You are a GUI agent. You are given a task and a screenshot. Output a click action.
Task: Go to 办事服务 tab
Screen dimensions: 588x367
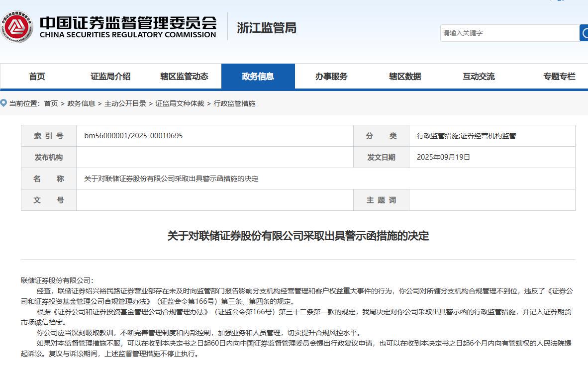331,77
